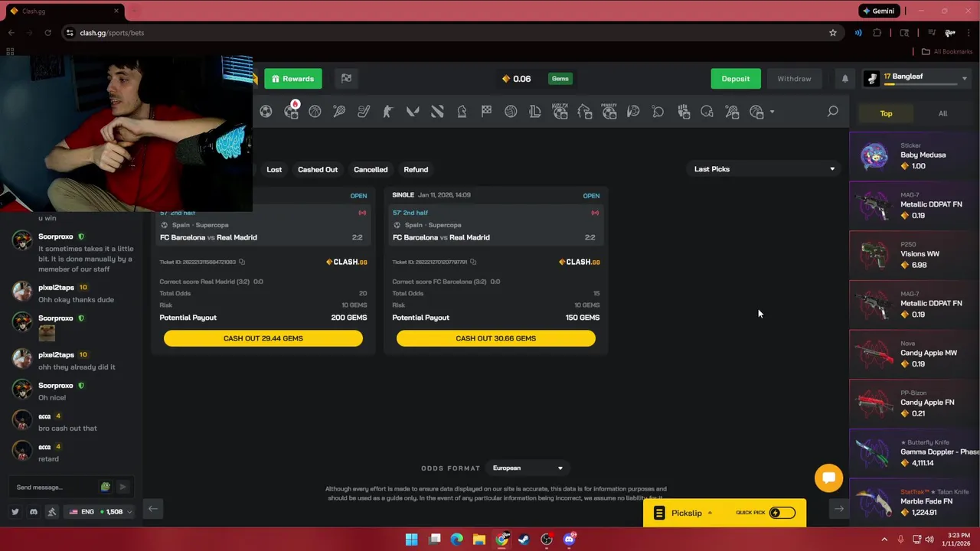
Task: Open the European odds format dropdown
Action: (x=528, y=468)
